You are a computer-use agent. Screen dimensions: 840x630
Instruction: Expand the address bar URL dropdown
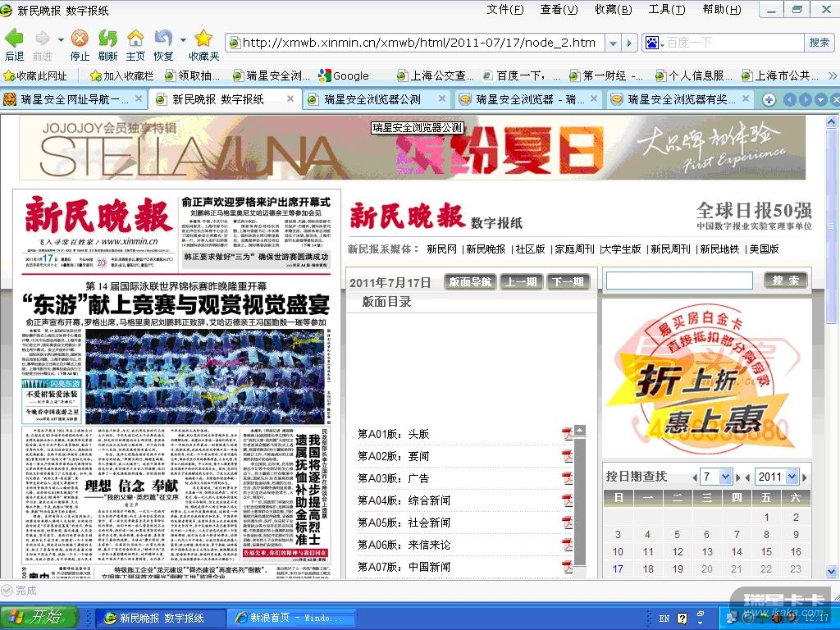(x=613, y=43)
